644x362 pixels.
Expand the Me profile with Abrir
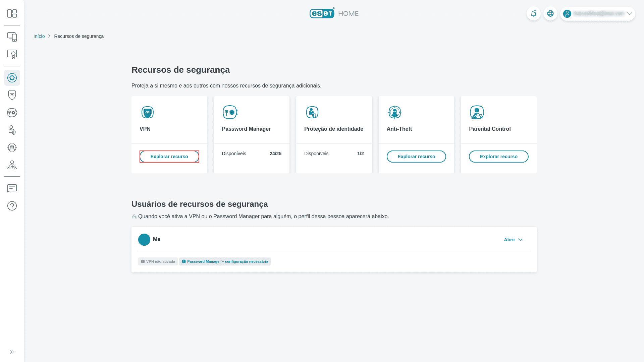point(513,240)
